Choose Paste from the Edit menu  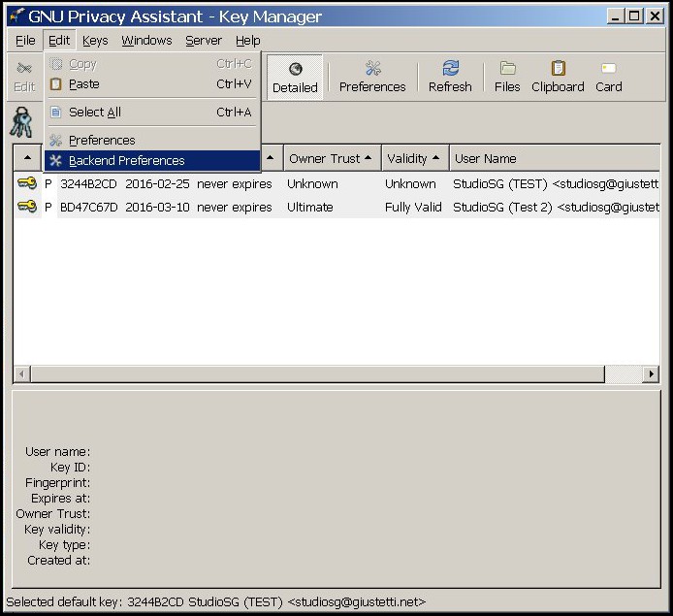click(x=152, y=84)
